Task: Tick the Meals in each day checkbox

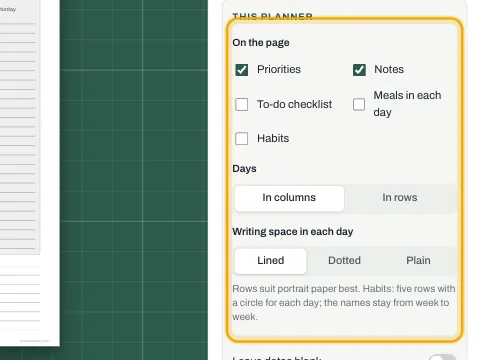Action: pos(359,104)
